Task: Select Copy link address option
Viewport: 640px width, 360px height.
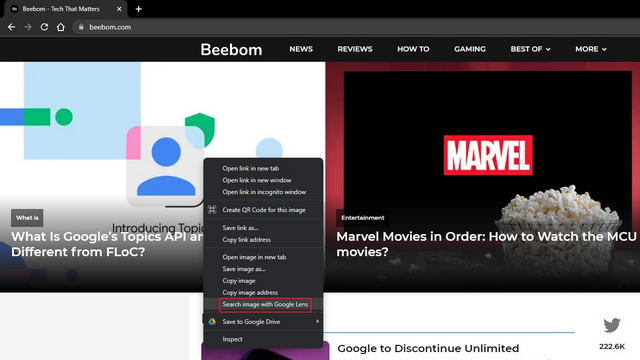Action: tap(263, 240)
